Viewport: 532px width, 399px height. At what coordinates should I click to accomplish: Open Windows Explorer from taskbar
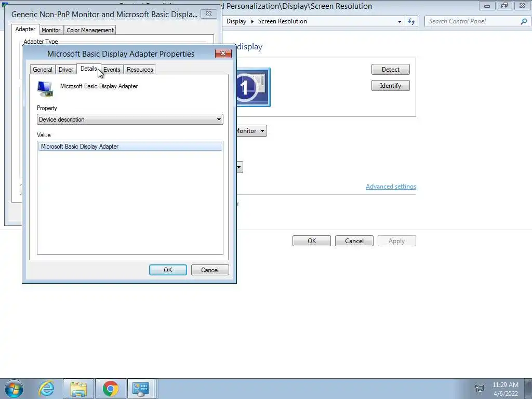(78, 389)
